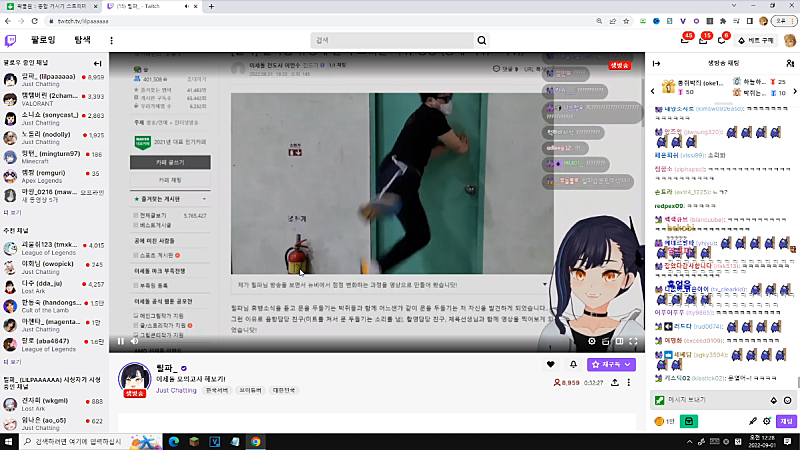
Task: Collapse the stream chat panel
Action: click(657, 63)
